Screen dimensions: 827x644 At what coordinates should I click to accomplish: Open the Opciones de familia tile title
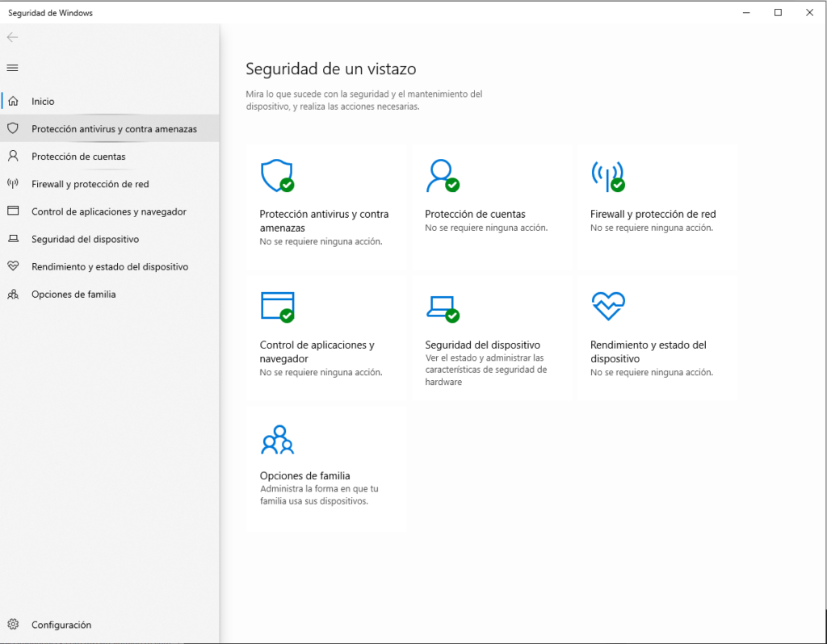coord(304,475)
